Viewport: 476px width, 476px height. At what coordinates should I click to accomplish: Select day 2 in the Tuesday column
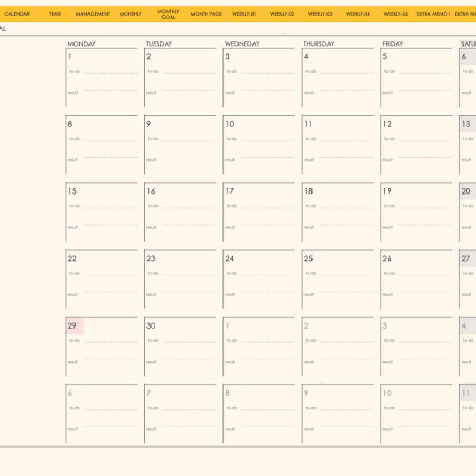pos(149,56)
